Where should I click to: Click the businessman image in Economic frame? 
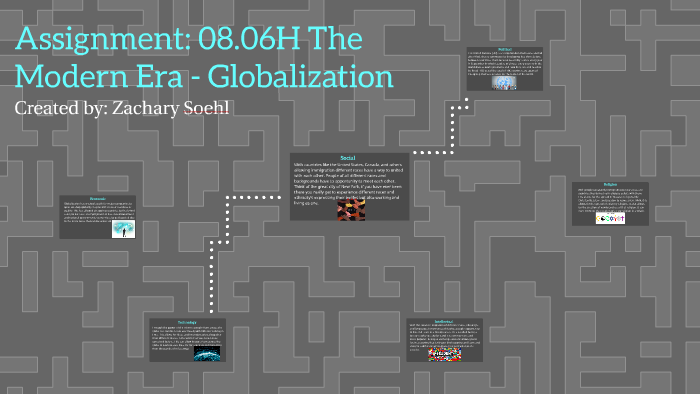tap(124, 229)
